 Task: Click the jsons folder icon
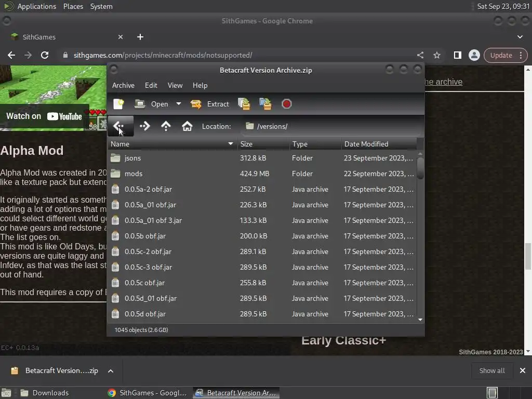pyautogui.click(x=115, y=158)
